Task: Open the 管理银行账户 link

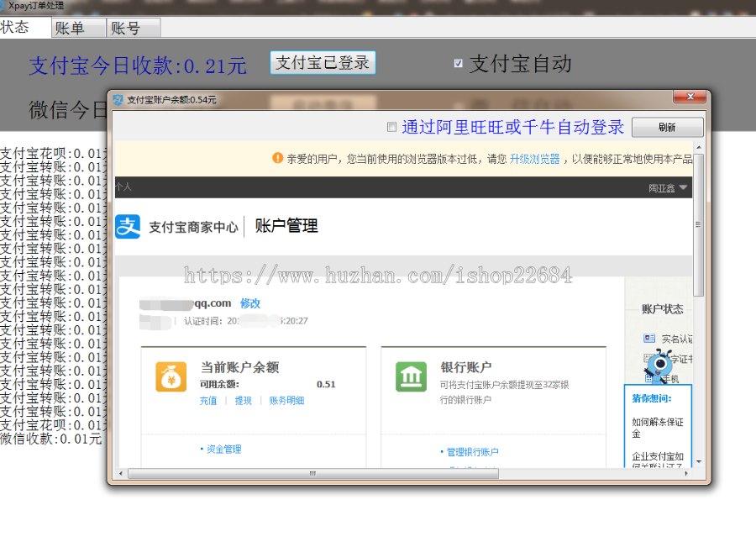Action: click(472, 452)
